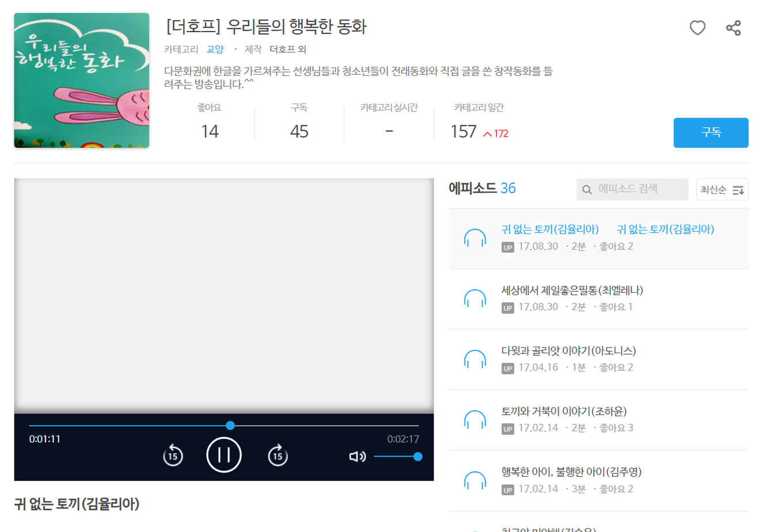Viewport: 777px width, 532px height.
Task: Open the share icon menu
Action: point(733,28)
